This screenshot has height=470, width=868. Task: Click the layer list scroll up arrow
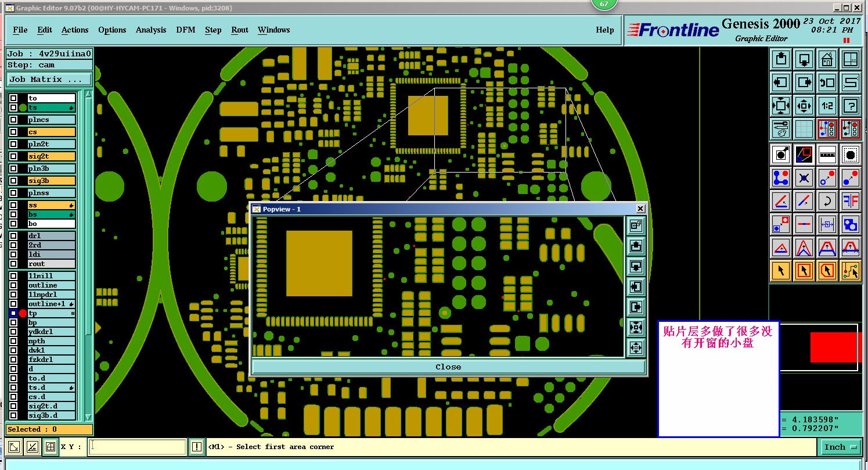point(88,94)
